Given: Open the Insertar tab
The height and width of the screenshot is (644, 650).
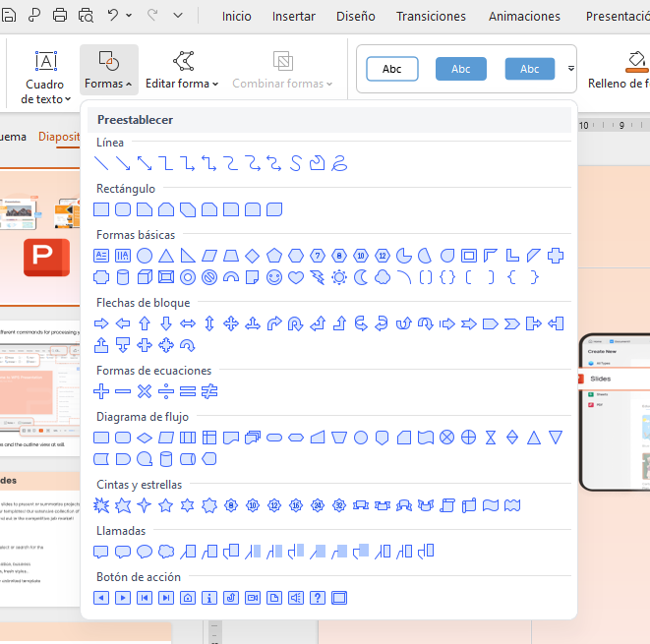Looking at the screenshot, I should [x=293, y=17].
